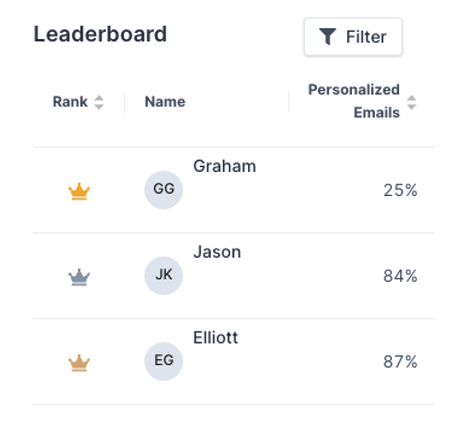The image size is (451, 424).
Task: Open the Filter button
Action: tap(353, 37)
